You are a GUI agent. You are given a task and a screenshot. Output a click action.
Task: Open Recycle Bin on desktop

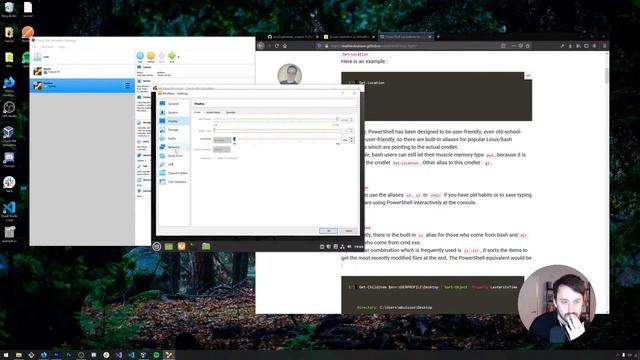(x=9, y=9)
